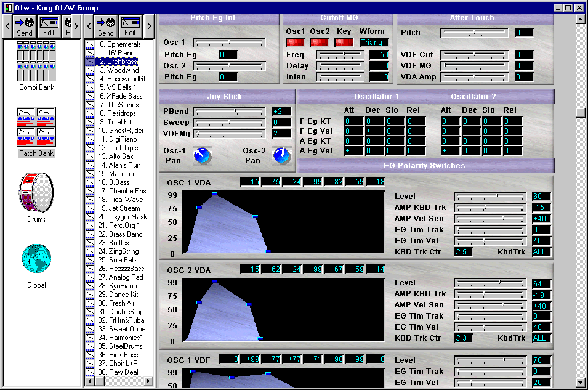Toggle Oscillator 1 A Eg Vel Att polarity

353,151
